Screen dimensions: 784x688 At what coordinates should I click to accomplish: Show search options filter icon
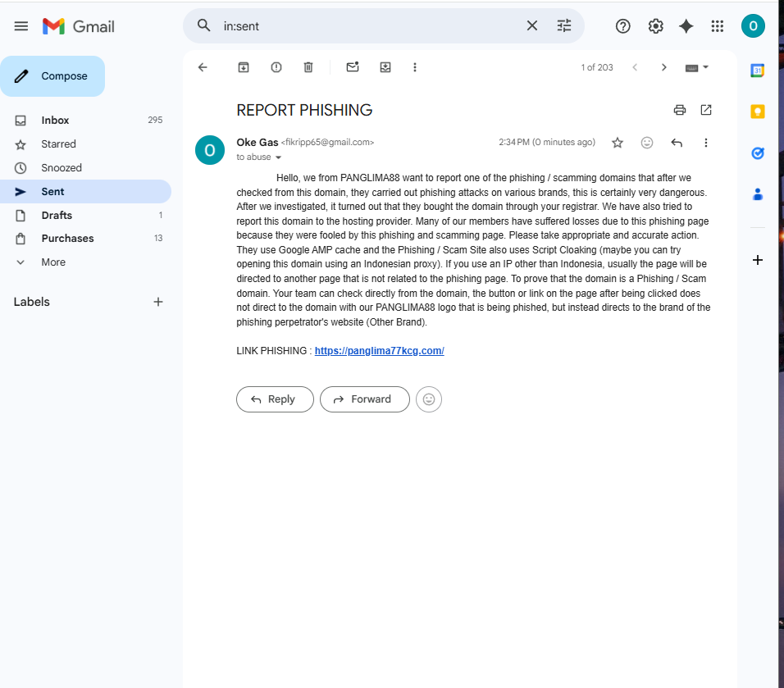pos(564,25)
